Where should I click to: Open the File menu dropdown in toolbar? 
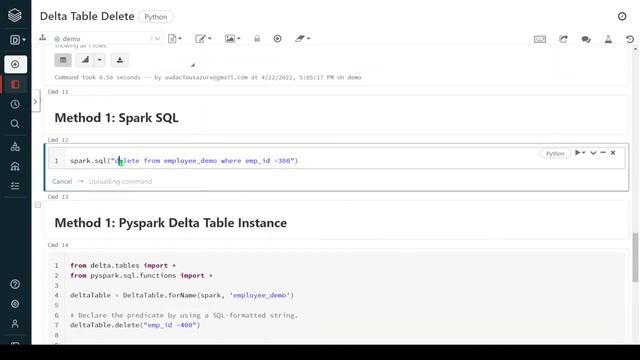coord(175,39)
